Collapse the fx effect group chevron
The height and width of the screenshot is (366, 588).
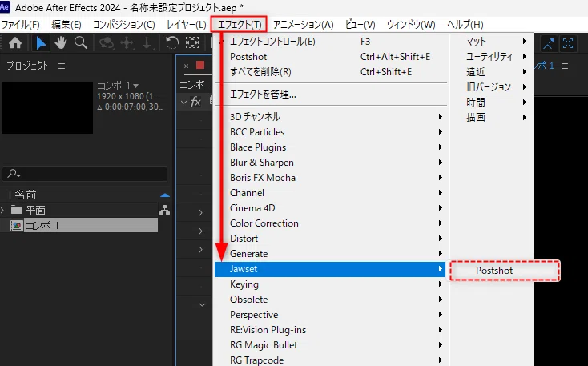coord(183,102)
